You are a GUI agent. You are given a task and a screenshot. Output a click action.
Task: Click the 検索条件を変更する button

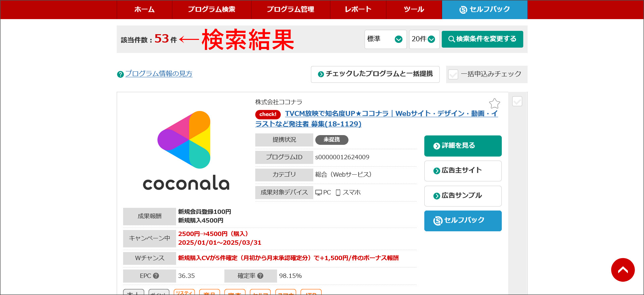tap(482, 39)
